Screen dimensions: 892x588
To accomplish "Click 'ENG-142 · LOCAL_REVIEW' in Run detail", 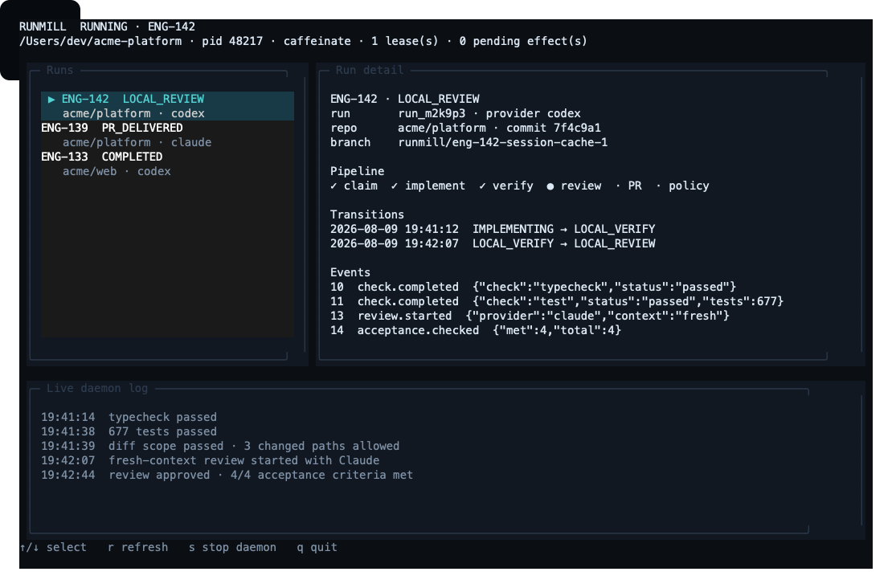I will pos(404,99).
